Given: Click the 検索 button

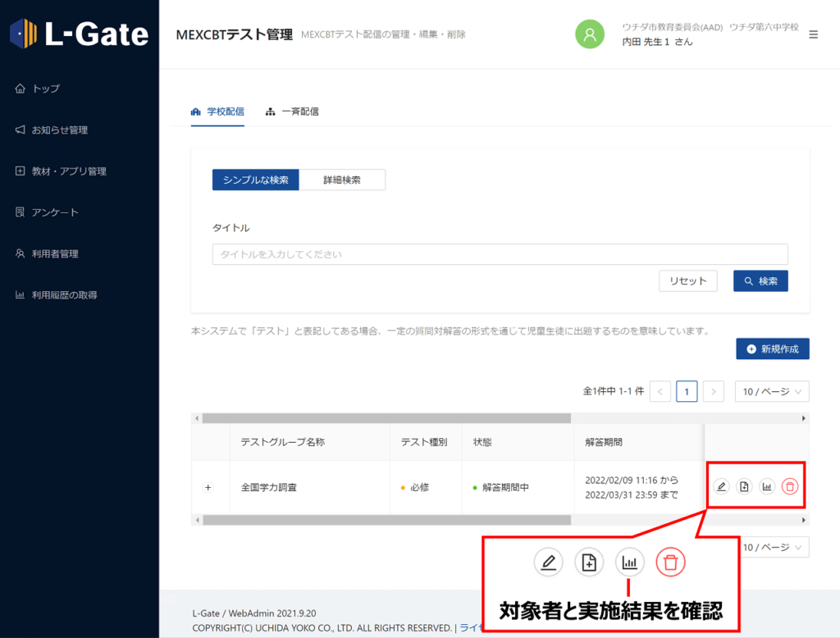Looking at the screenshot, I should point(760,280).
